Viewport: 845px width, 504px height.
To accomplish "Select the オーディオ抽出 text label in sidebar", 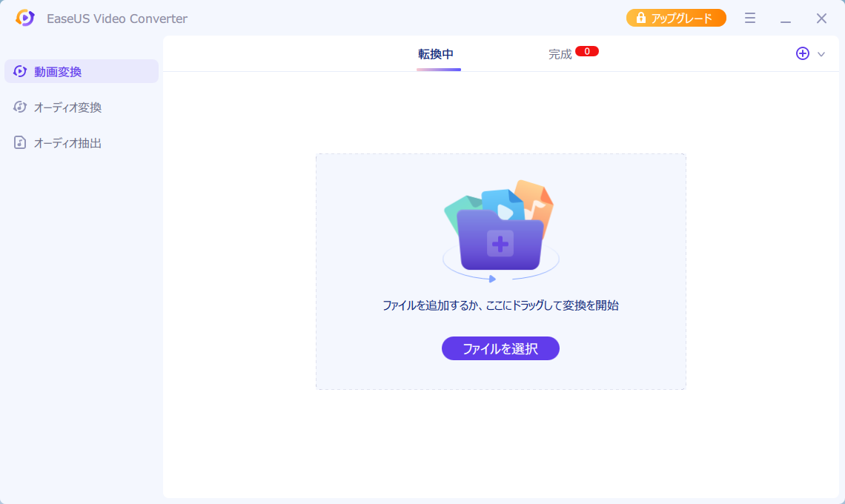I will pos(67,143).
